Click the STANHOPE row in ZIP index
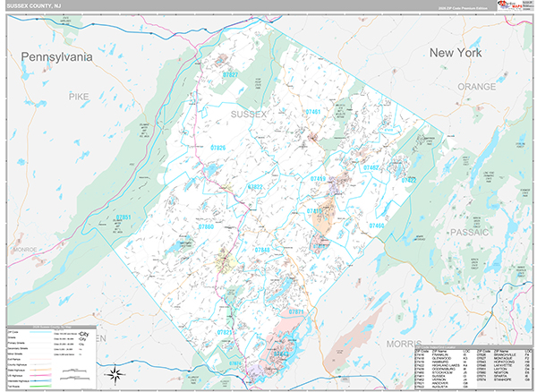The image size is (537, 392). click(x=503, y=379)
